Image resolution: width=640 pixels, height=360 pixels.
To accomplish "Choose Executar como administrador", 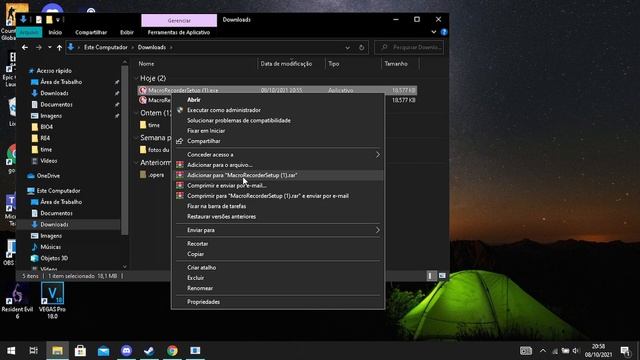I will pyautogui.click(x=278, y=110).
